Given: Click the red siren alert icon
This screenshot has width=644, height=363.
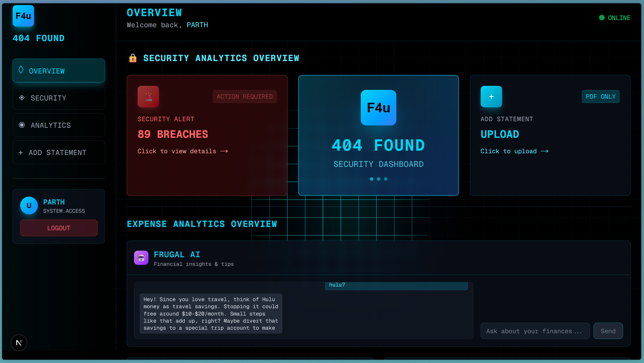Looking at the screenshot, I should [148, 97].
